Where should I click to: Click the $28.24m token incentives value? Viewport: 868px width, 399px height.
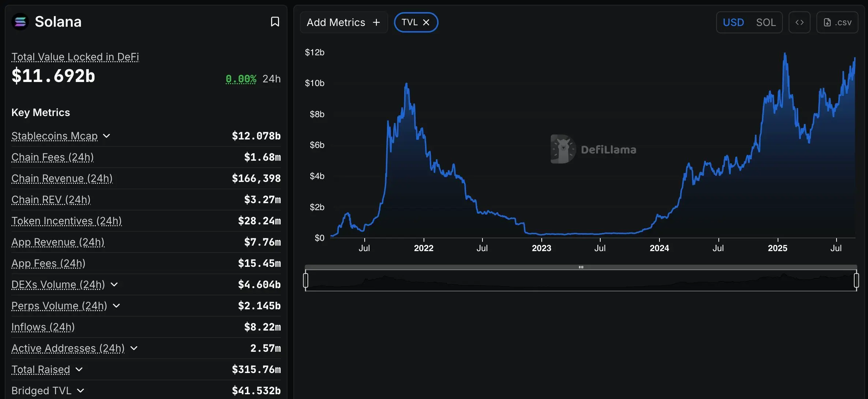259,221
